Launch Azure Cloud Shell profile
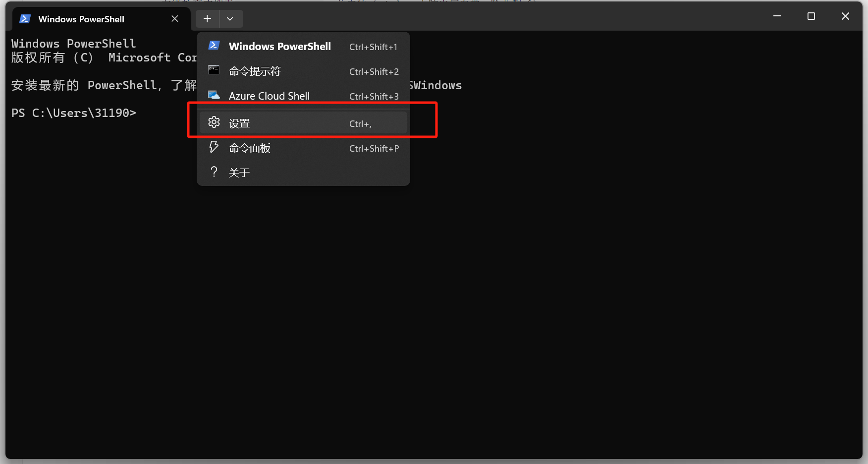868x464 pixels. pos(303,96)
